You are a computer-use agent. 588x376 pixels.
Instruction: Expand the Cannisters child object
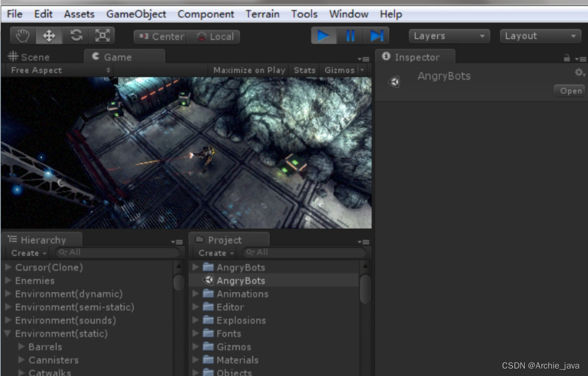21,360
